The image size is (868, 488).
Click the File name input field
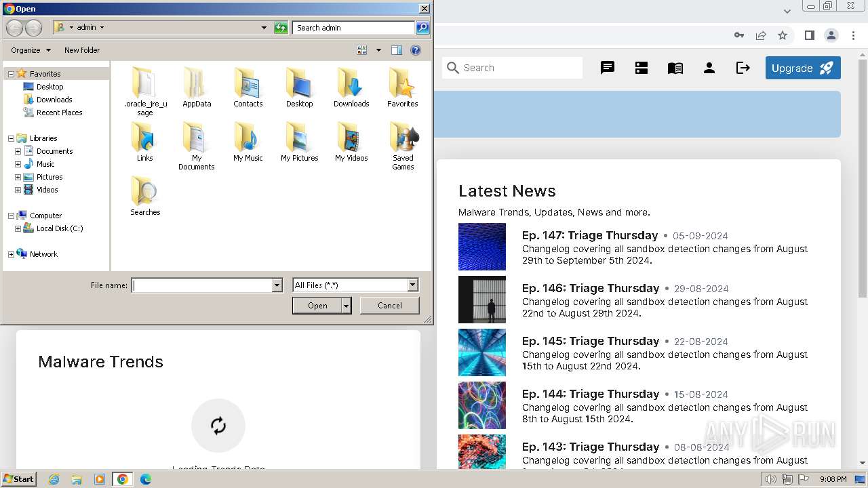pos(202,285)
